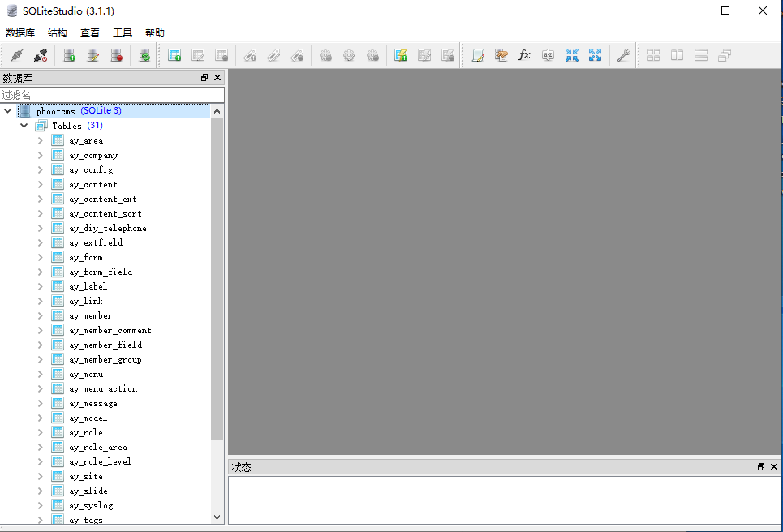The height and width of the screenshot is (532, 783).
Task: Select the ay_content table
Action: coord(92,185)
